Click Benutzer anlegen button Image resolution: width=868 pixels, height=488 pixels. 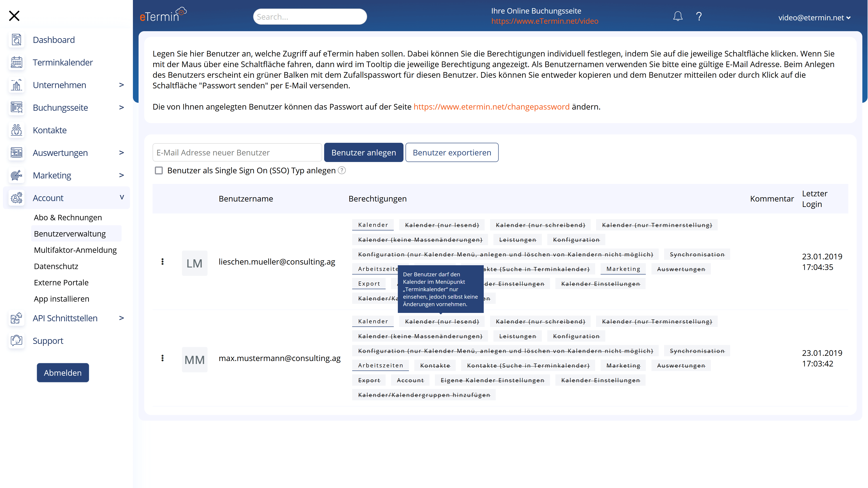[x=363, y=152]
